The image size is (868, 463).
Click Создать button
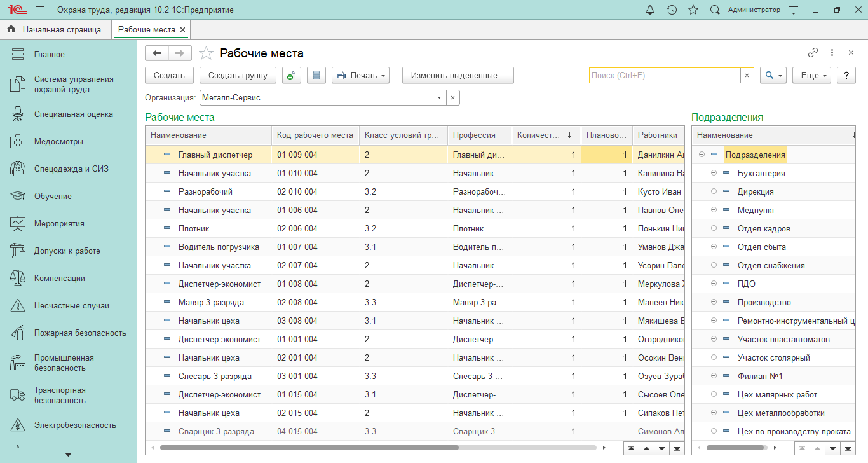click(x=169, y=75)
